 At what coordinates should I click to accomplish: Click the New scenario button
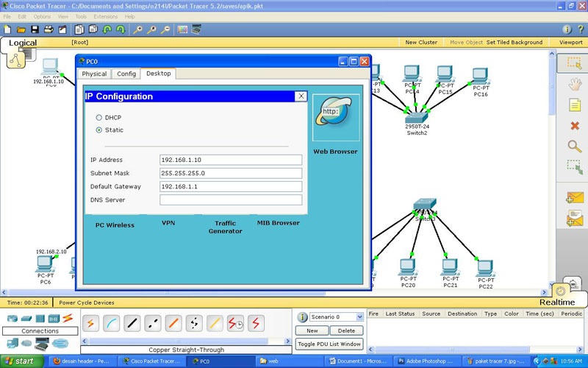tap(312, 330)
